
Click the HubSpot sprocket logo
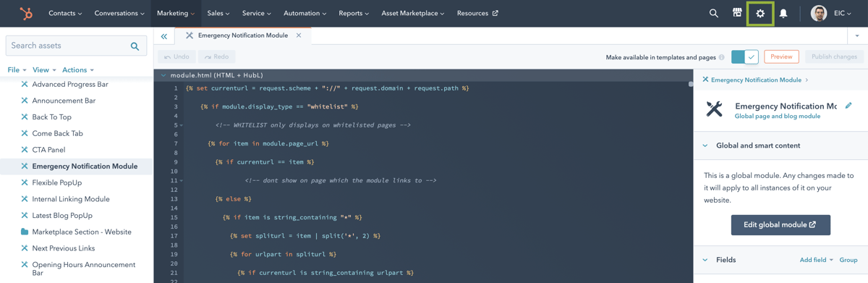click(26, 13)
